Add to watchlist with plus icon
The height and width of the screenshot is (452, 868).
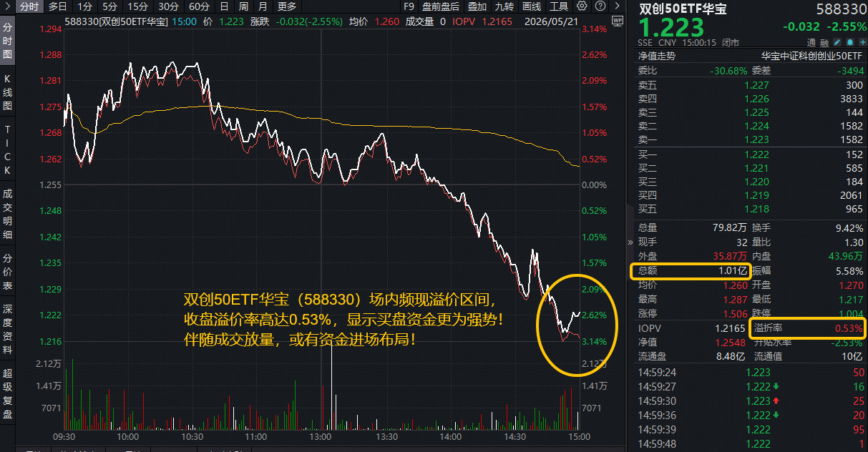[862, 42]
